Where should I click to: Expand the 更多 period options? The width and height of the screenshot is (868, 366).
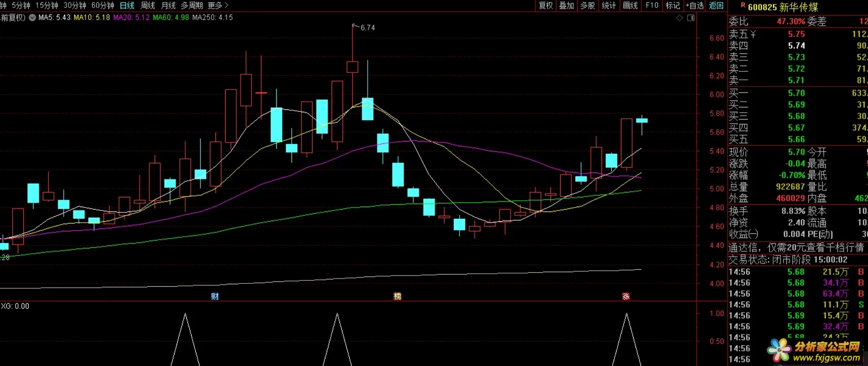click(218, 5)
